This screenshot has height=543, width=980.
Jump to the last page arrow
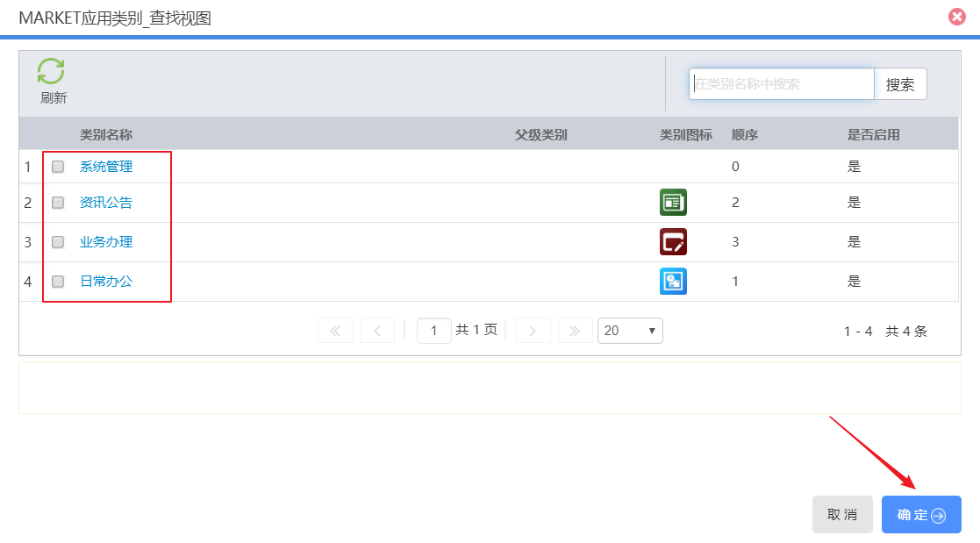pos(575,331)
